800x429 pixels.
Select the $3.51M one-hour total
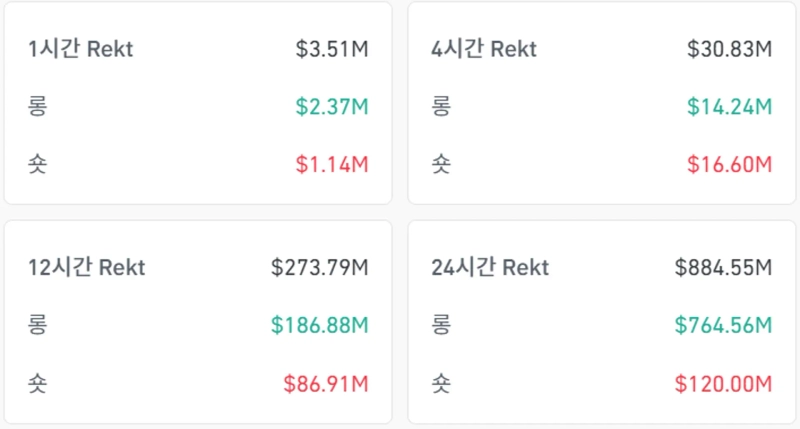(x=332, y=49)
